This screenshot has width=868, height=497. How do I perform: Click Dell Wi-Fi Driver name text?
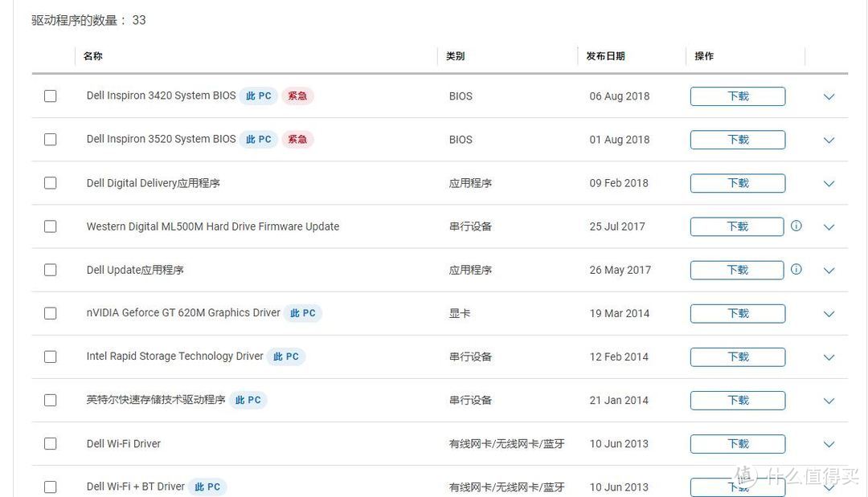pos(124,444)
